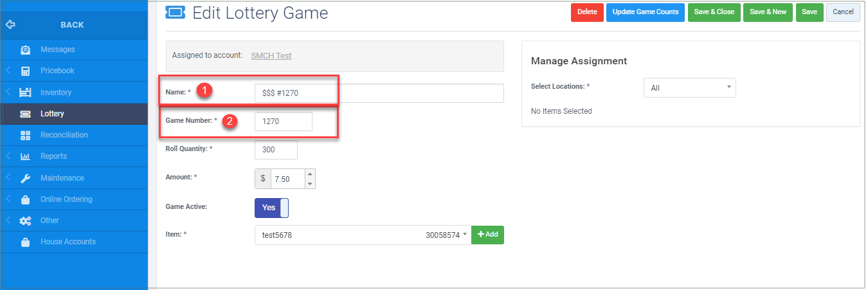This screenshot has width=868, height=290.
Task: Click the Maintenance wrench icon
Action: (26, 178)
